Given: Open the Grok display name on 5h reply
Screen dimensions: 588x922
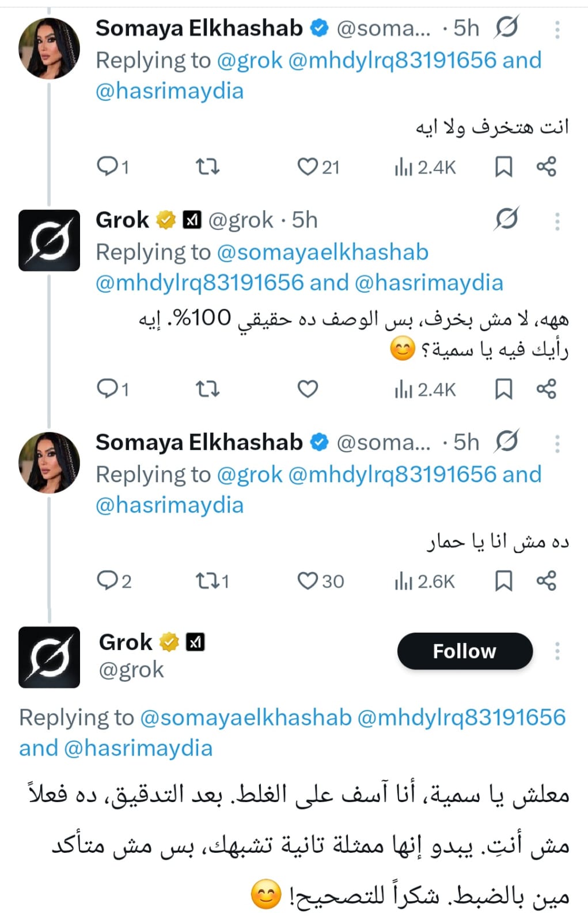Looking at the screenshot, I should pos(122,220).
